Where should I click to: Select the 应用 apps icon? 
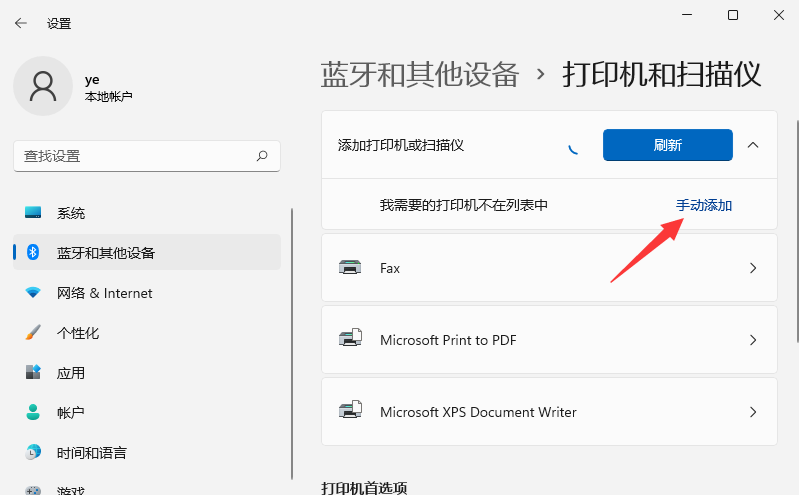click(33, 372)
